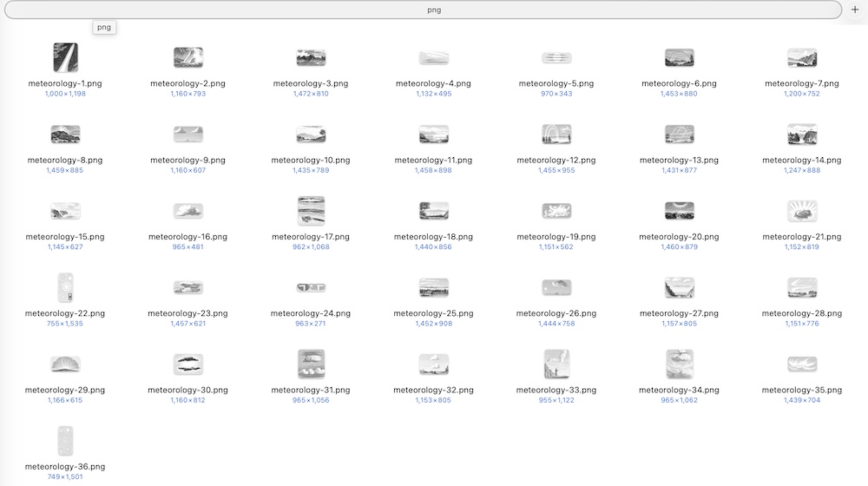Select the tall meteorology-17.png thumbnail
The width and height of the screenshot is (868, 486).
point(311,211)
